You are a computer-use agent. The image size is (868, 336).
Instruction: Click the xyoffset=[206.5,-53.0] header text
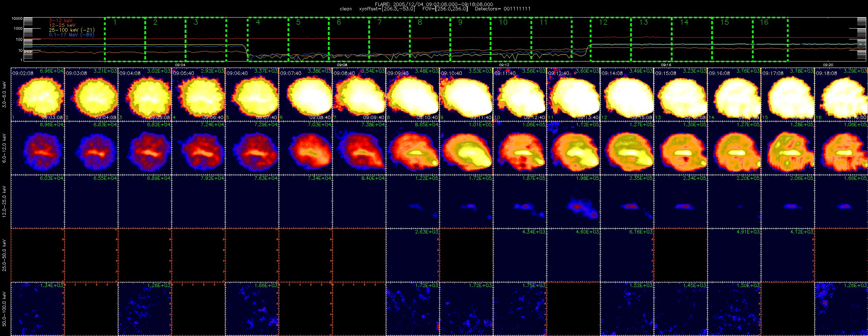tap(387, 9)
